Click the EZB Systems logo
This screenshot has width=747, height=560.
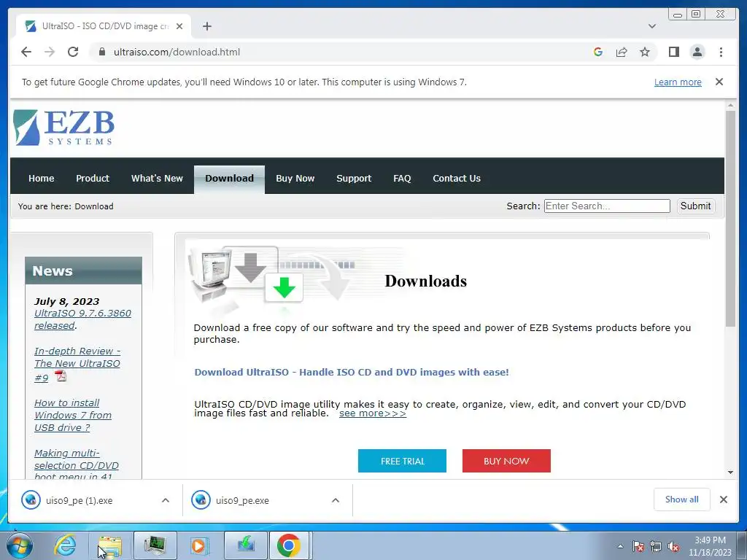(64, 127)
